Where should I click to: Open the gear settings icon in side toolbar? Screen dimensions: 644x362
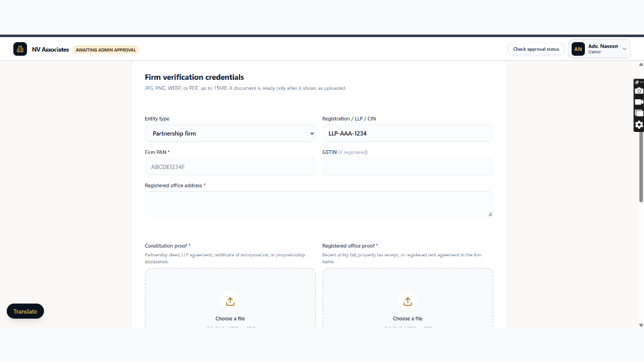tap(639, 125)
